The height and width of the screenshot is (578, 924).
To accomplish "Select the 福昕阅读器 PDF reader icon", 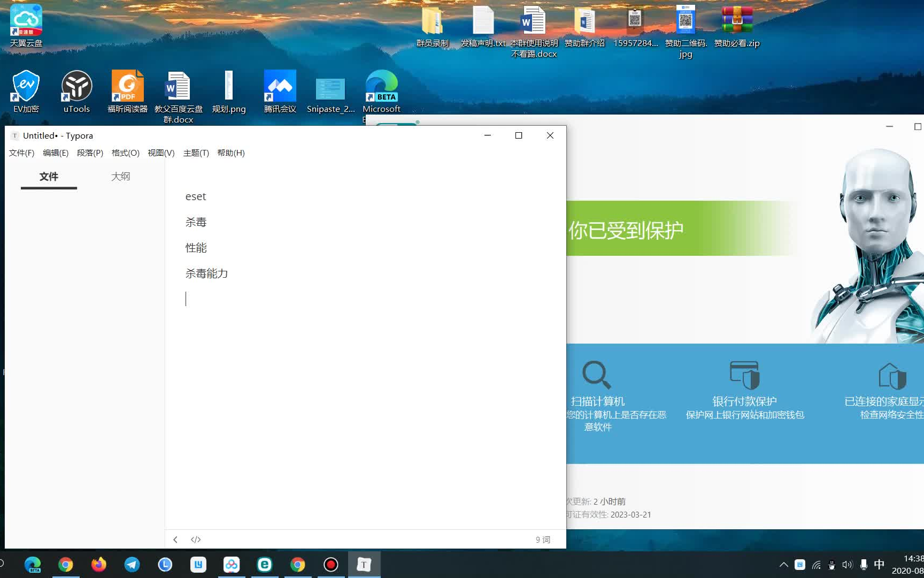I will [x=127, y=92].
